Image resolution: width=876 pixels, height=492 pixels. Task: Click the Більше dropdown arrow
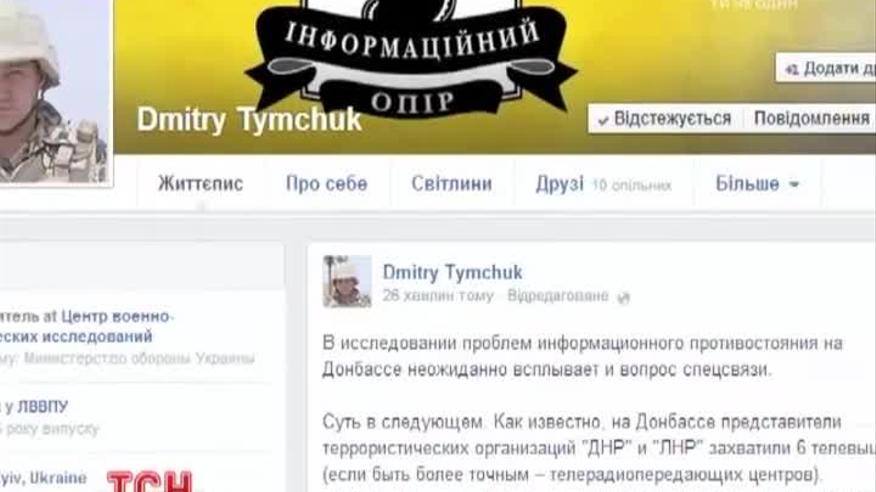tap(794, 184)
